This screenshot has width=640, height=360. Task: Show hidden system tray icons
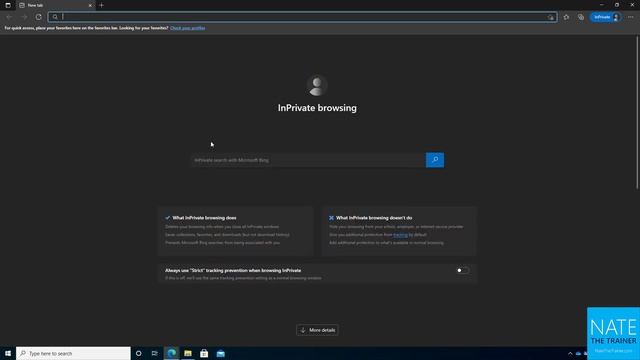[x=570, y=353]
